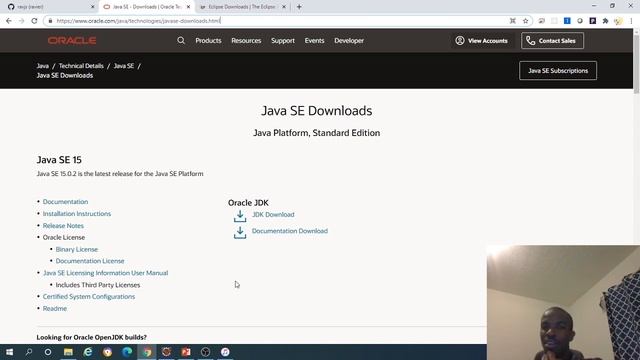This screenshot has height=360, width=640.
Task: Click the Documentation Download arrow icon
Action: coord(240,232)
